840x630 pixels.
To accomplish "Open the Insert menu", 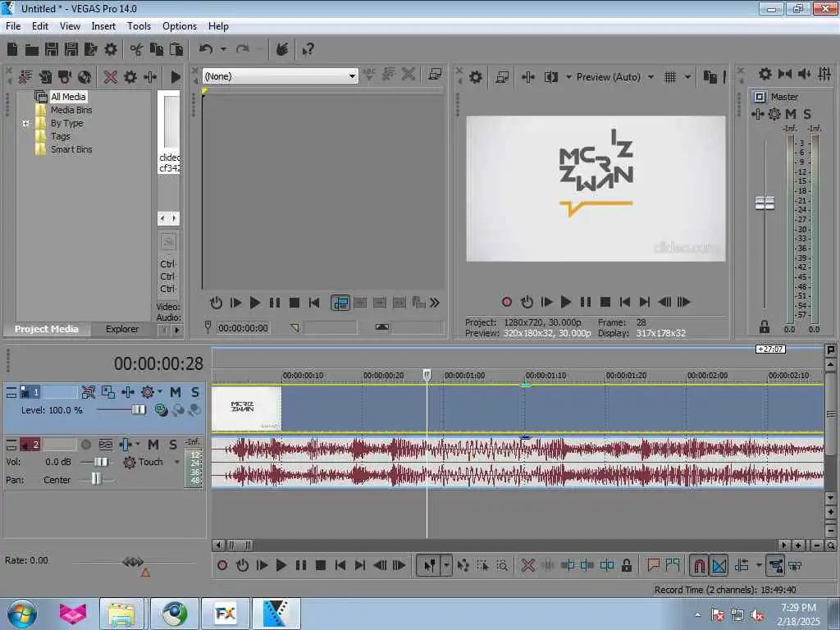I will (103, 26).
